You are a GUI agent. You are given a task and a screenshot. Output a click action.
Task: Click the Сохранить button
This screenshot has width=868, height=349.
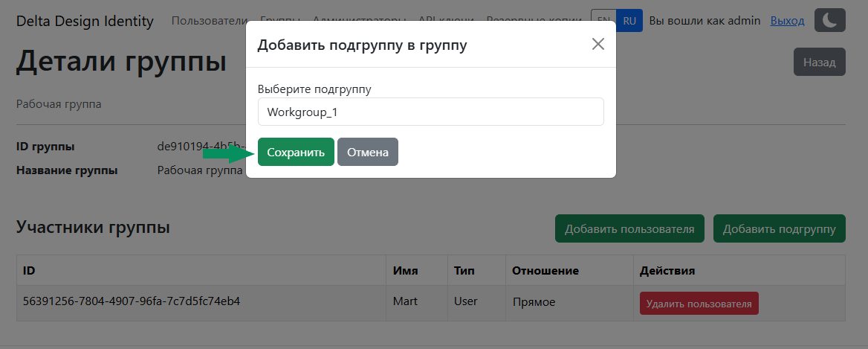point(296,152)
